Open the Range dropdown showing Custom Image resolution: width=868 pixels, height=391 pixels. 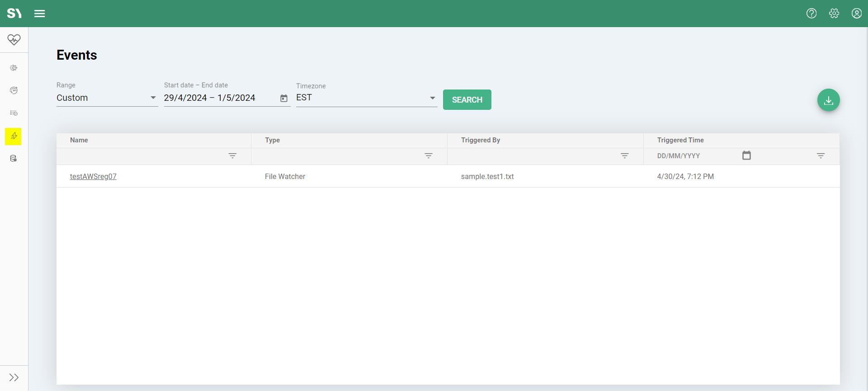107,98
